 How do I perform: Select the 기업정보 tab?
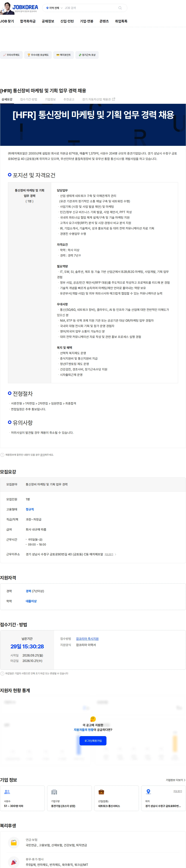(x=50, y=99)
